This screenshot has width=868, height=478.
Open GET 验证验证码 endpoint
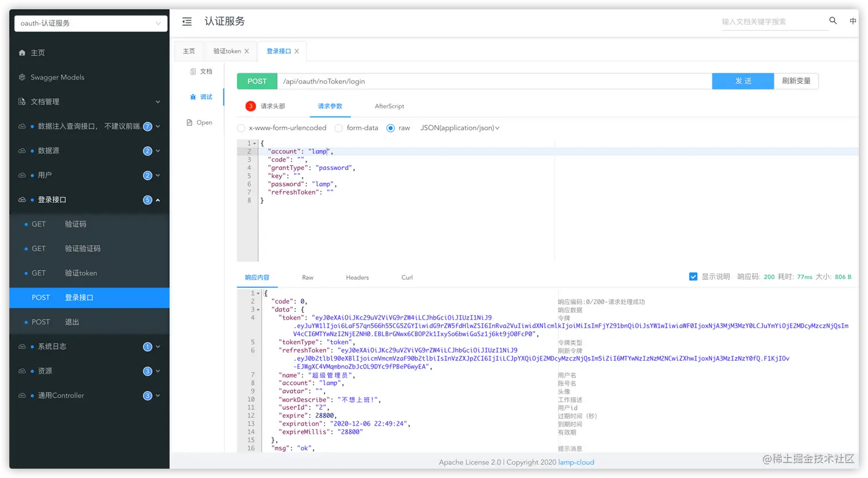click(x=90, y=248)
